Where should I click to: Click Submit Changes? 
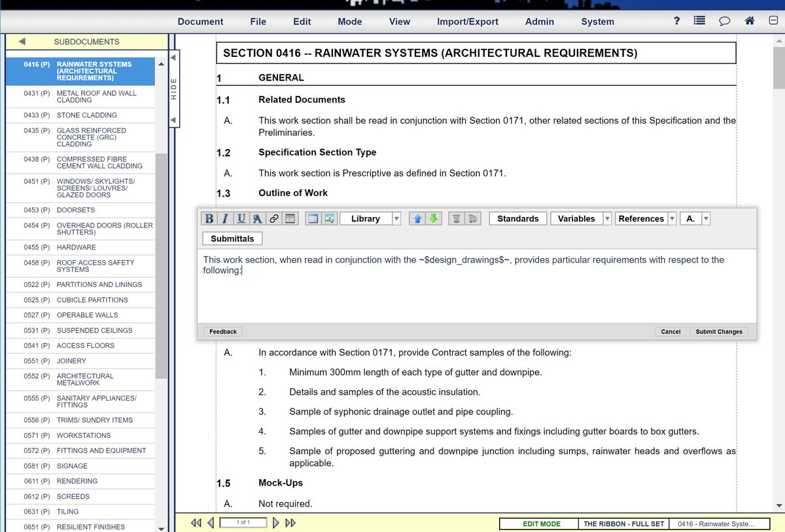719,331
